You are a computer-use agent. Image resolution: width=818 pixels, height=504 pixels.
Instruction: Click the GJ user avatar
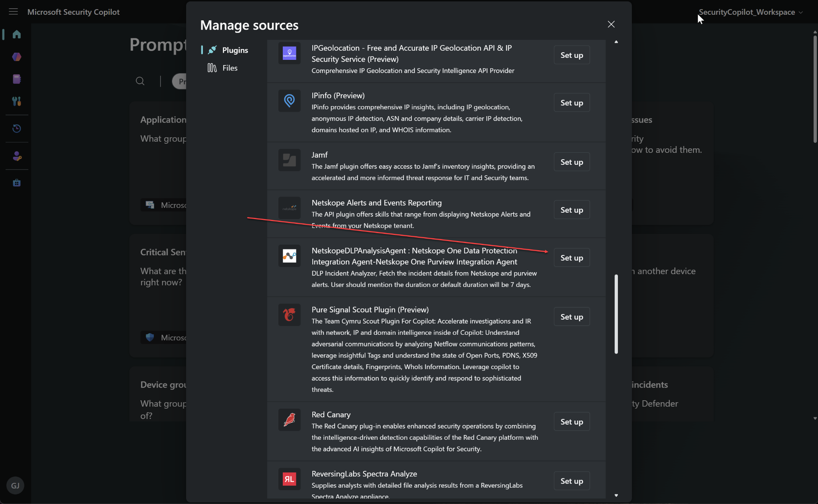click(x=15, y=485)
